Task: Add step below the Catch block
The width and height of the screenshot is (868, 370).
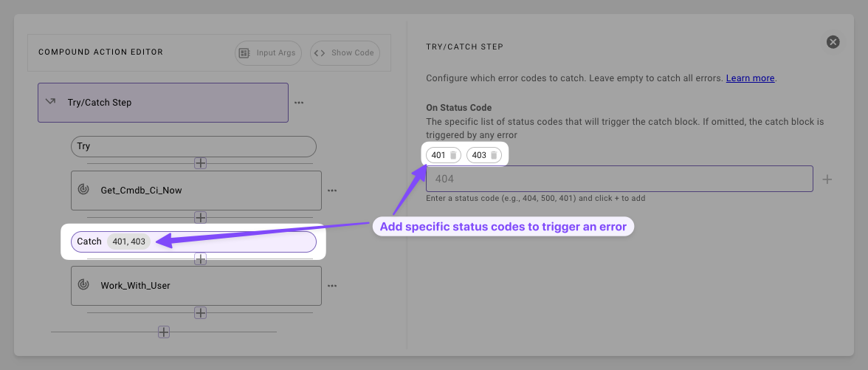Action: (x=201, y=258)
